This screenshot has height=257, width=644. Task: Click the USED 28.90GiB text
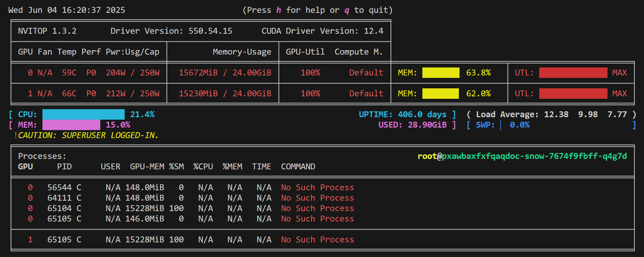point(412,125)
